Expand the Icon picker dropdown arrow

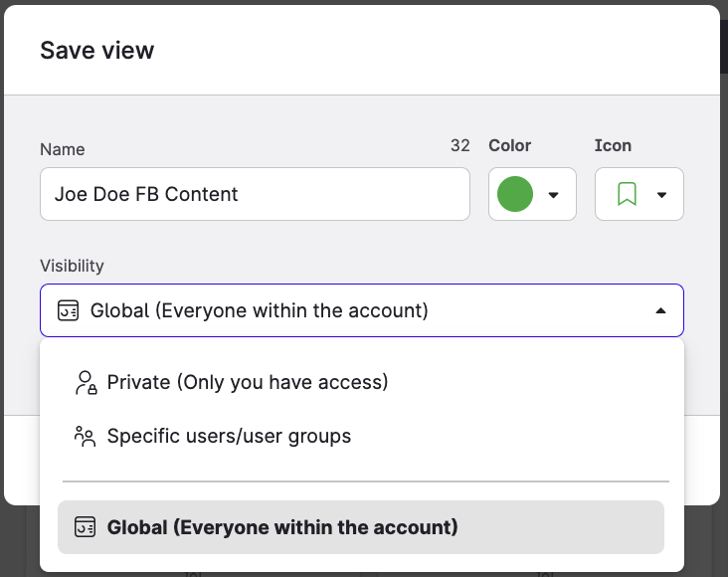661,195
